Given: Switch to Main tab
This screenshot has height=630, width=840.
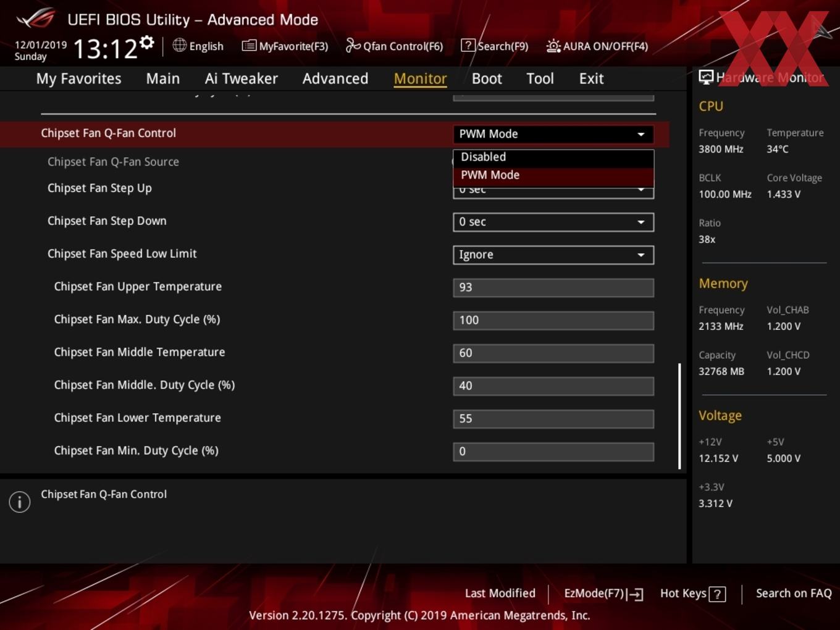Looking at the screenshot, I should [163, 78].
